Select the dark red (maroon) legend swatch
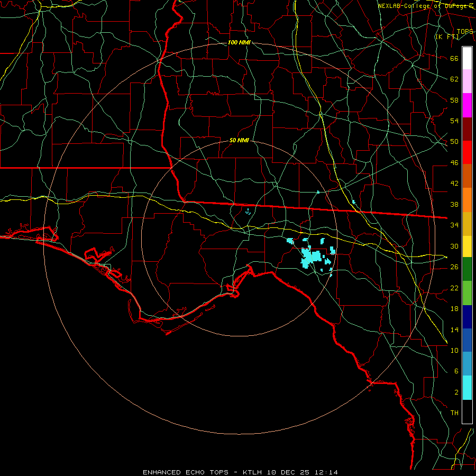 pyautogui.click(x=467, y=129)
